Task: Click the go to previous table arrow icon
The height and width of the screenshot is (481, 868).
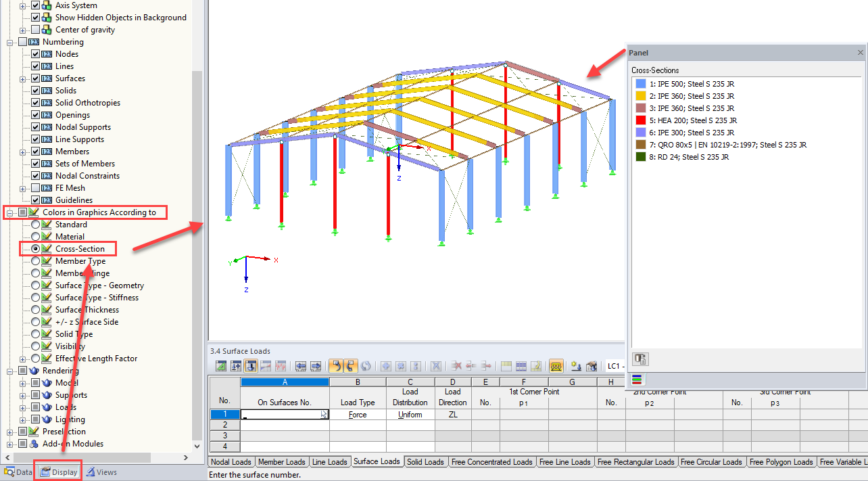Action: pyautogui.click(x=301, y=366)
